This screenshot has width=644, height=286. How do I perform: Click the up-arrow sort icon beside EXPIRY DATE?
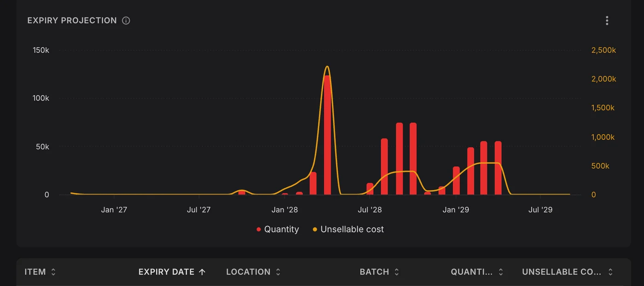click(x=202, y=272)
